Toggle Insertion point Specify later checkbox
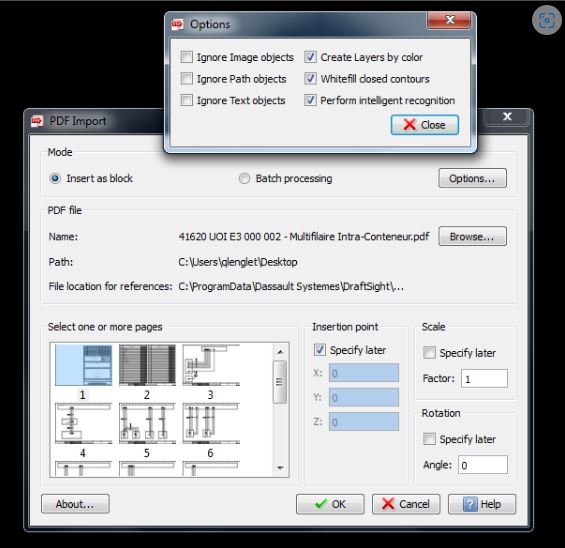This screenshot has height=548, width=565. [320, 350]
